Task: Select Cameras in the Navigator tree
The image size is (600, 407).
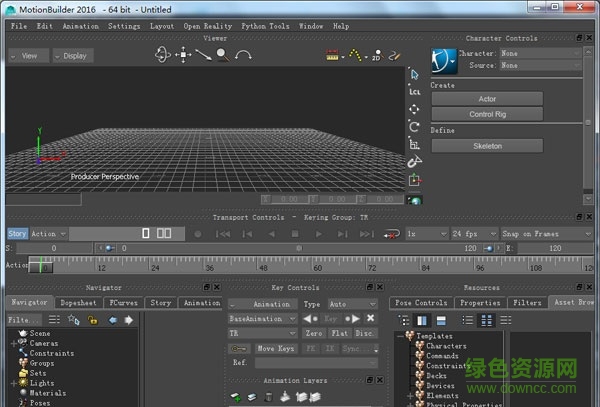Action: click(x=44, y=343)
